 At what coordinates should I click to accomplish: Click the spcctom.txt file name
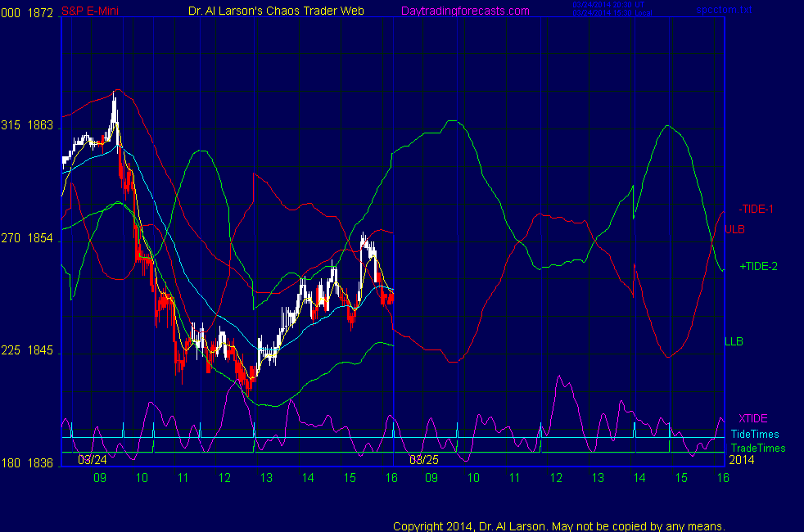coord(724,10)
